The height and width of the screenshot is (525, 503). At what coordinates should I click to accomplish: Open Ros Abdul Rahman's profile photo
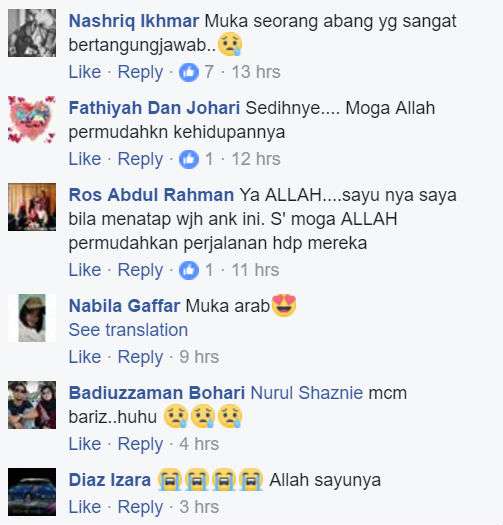[32, 207]
